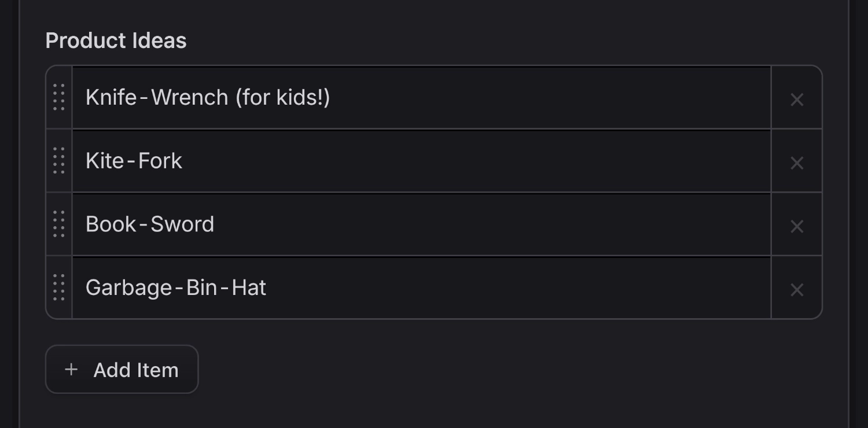Click the Product Ideas heading
The width and height of the screenshot is (868, 428).
[x=116, y=39]
